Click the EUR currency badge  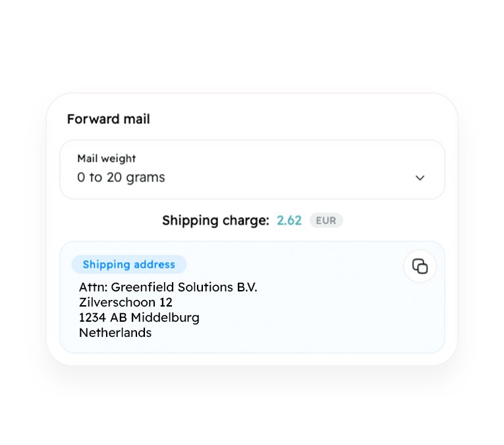(x=326, y=221)
